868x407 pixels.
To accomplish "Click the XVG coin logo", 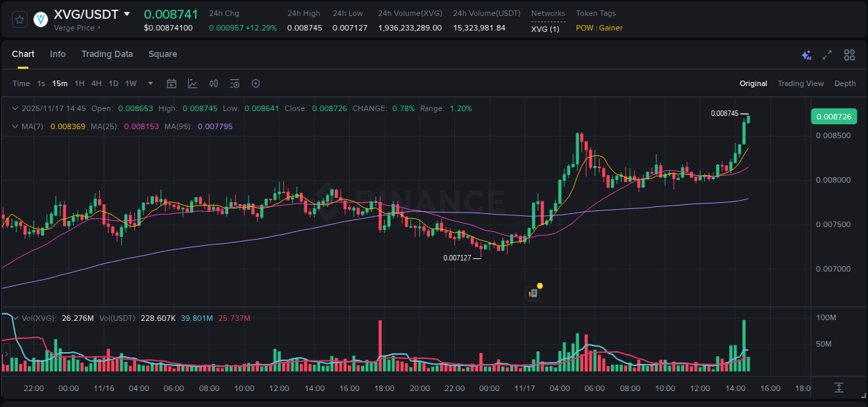I will 40,19.
